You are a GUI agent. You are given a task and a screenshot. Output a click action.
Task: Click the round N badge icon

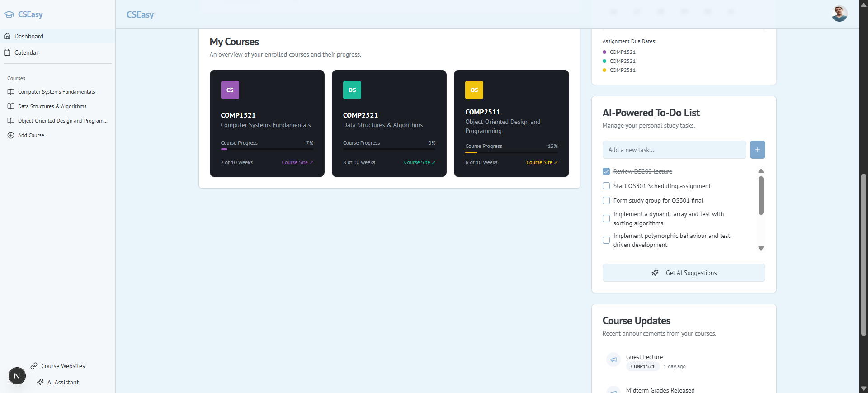pos(17,376)
